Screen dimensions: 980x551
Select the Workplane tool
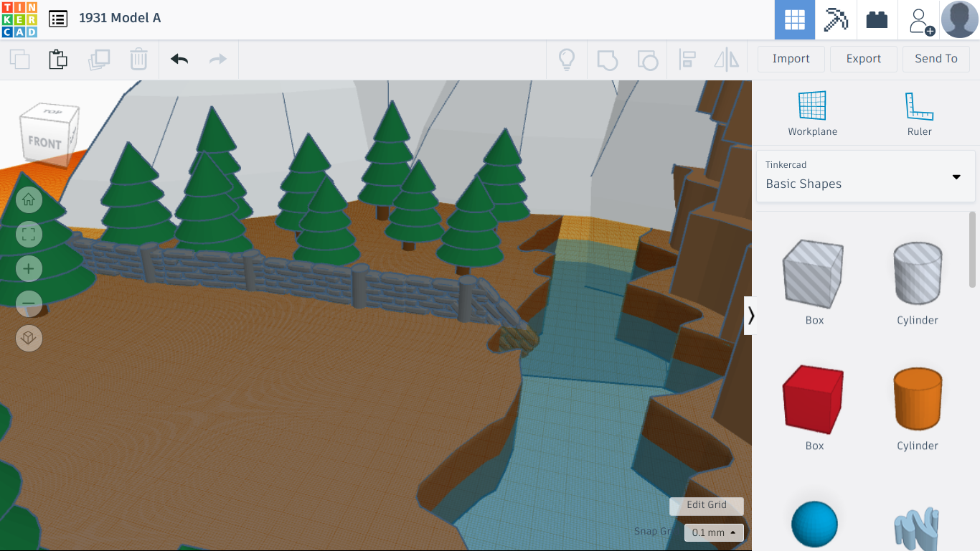tap(812, 111)
